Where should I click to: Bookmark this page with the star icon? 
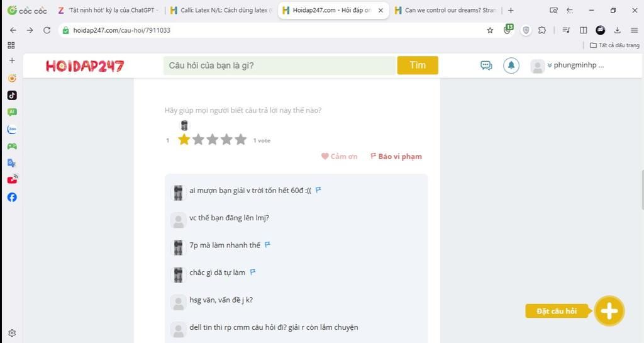click(490, 30)
